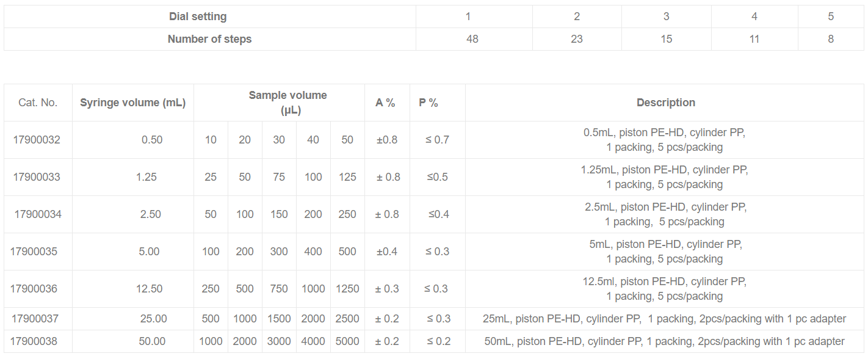Select the 17900033 catalog cell
Screen dimensions: 868x356
coord(37,177)
